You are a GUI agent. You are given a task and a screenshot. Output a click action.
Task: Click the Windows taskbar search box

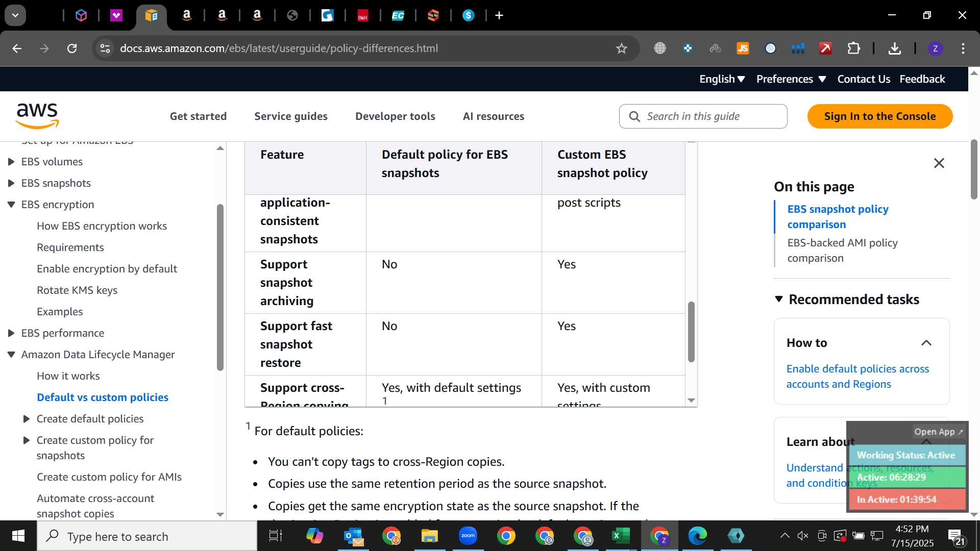pos(147,536)
